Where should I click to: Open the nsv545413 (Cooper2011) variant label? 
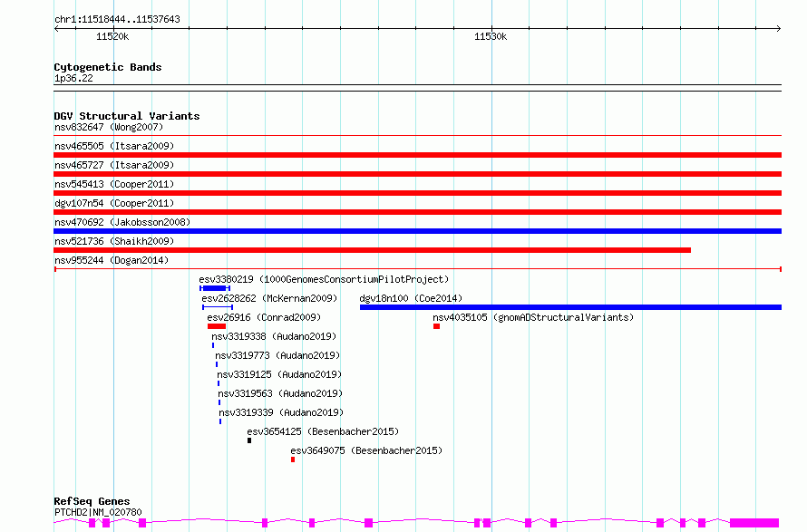coord(114,184)
